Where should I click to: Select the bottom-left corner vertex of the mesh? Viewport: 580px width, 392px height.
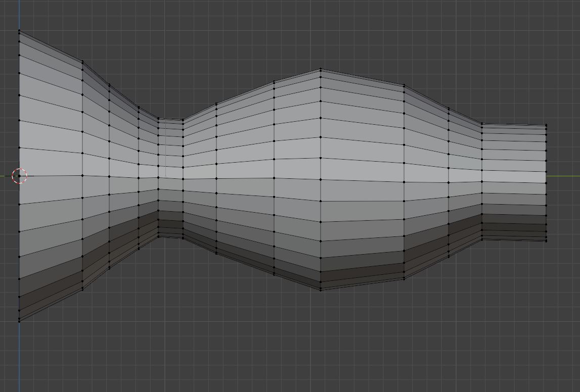click(x=19, y=321)
